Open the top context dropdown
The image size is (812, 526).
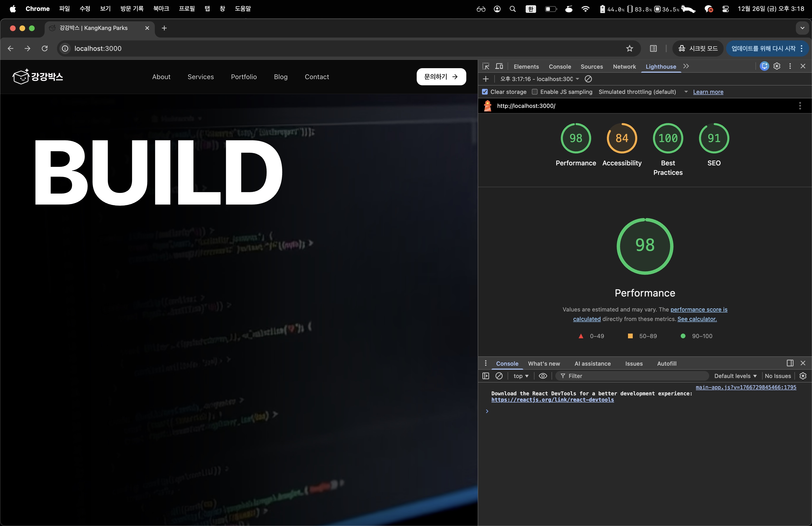pyautogui.click(x=521, y=376)
